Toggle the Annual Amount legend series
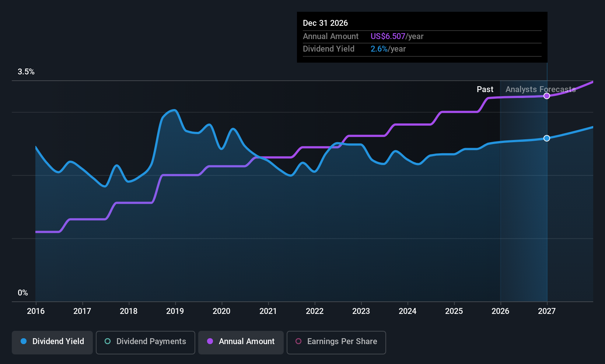605x364 pixels. coord(241,342)
